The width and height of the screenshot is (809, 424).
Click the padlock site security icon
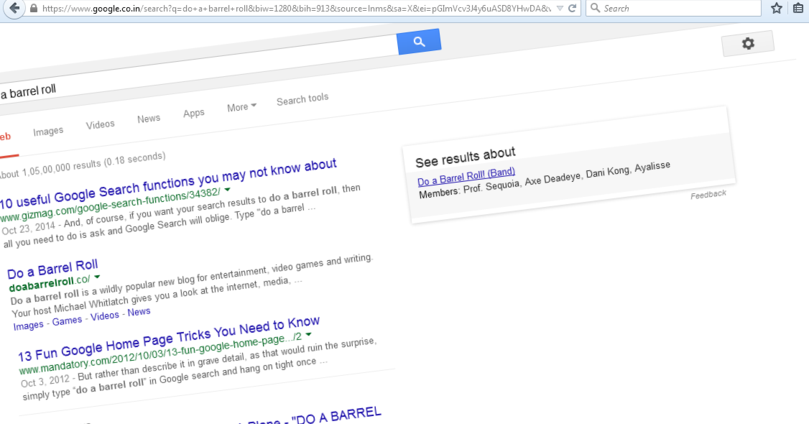[34, 8]
